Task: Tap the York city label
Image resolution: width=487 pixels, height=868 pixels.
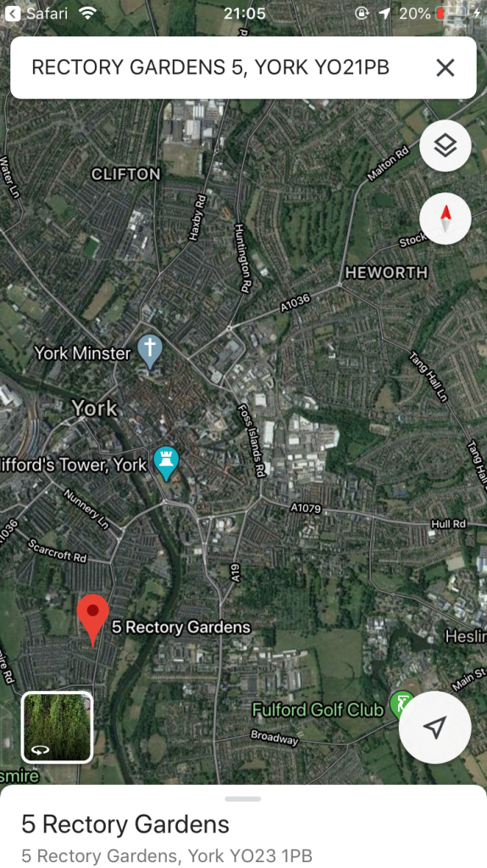Action: [x=95, y=409]
